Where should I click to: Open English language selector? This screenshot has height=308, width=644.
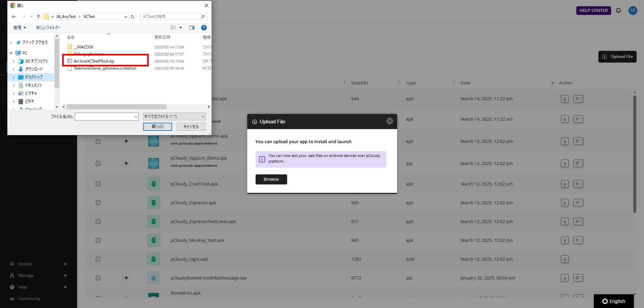pos(614,301)
